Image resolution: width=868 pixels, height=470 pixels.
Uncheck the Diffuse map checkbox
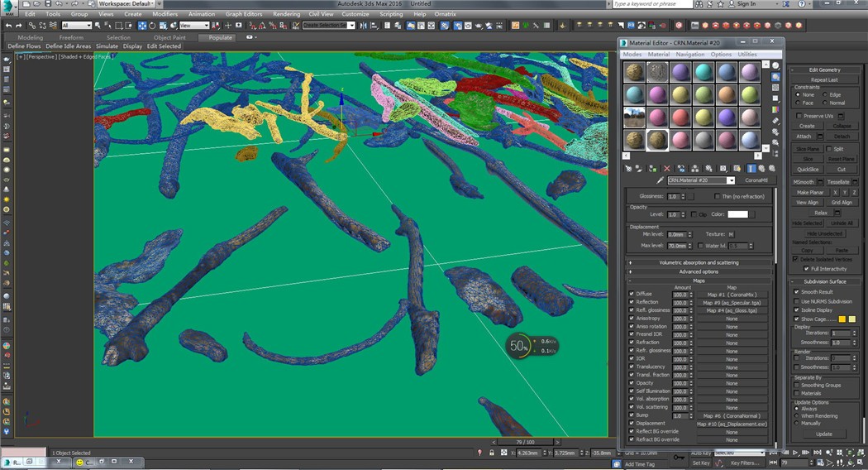(x=632, y=294)
